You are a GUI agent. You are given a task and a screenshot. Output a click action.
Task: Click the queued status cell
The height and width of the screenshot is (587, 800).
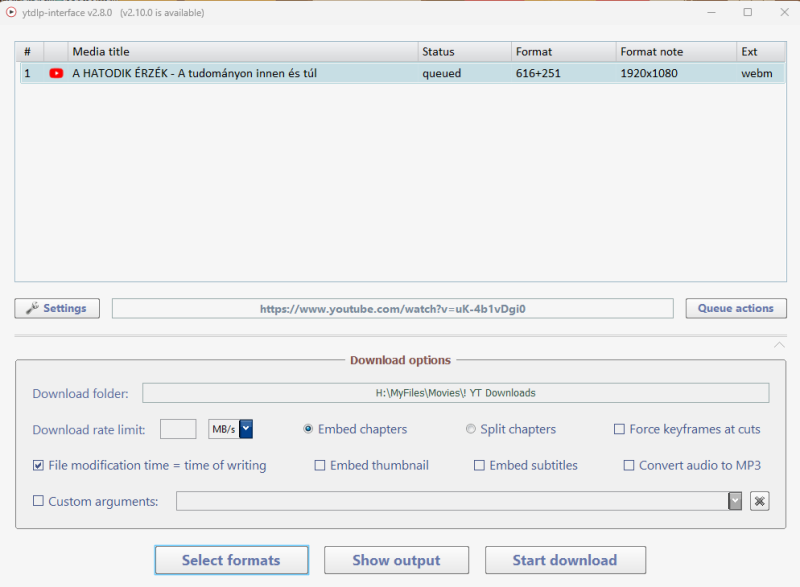pyautogui.click(x=442, y=73)
